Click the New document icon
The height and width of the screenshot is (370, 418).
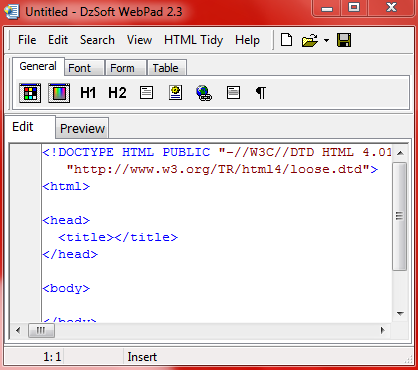pyautogui.click(x=286, y=40)
